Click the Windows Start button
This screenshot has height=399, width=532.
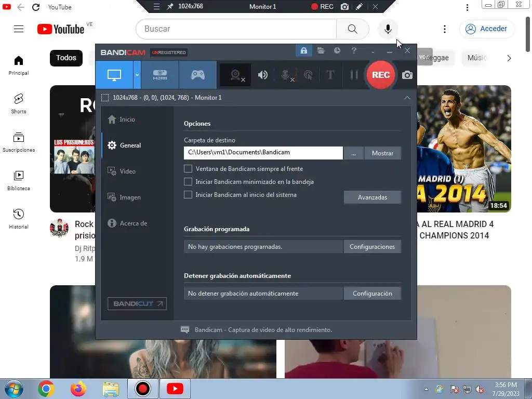[14, 389]
